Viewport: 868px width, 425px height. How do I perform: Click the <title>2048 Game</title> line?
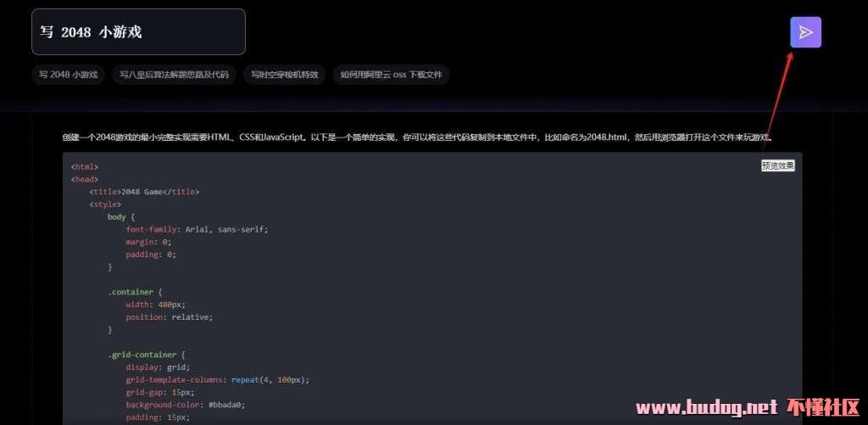point(144,192)
